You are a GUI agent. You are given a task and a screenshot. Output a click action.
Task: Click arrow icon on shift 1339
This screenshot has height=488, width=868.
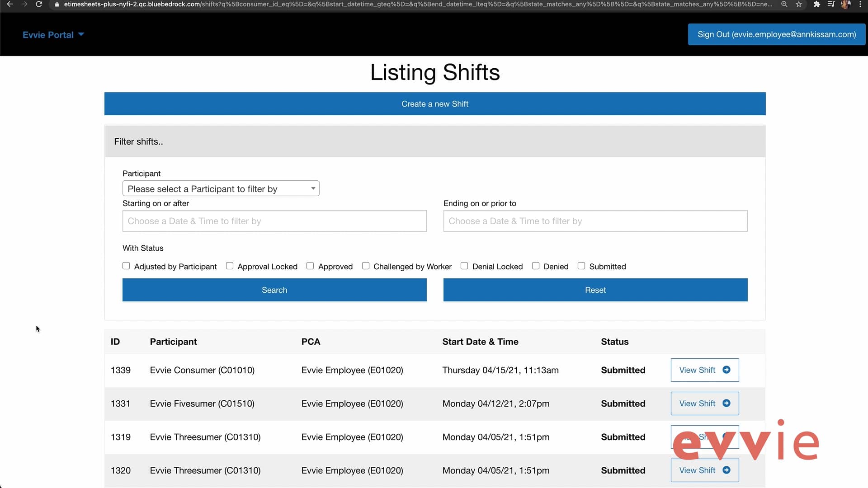[x=726, y=370]
